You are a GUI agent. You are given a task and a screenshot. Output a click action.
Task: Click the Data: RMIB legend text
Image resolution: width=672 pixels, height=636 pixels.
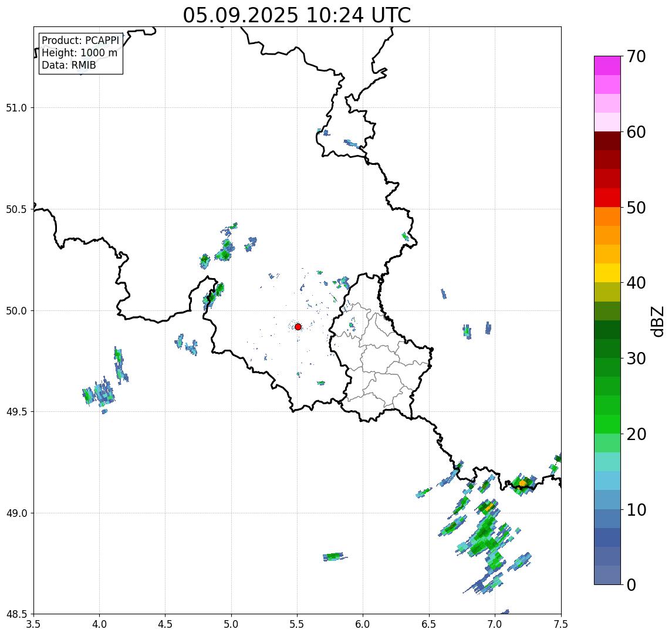coord(69,65)
